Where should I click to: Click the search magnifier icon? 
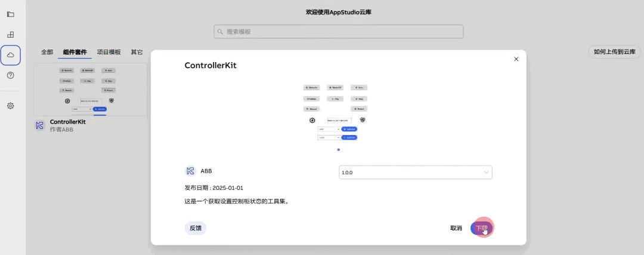[x=220, y=32]
